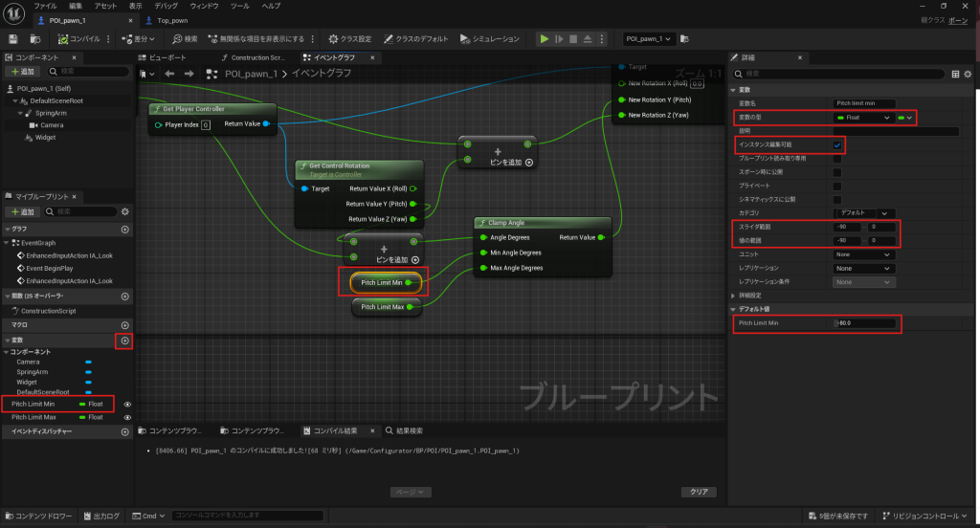
Task: Click the save blueprint floppy disk icon
Action: 13,39
